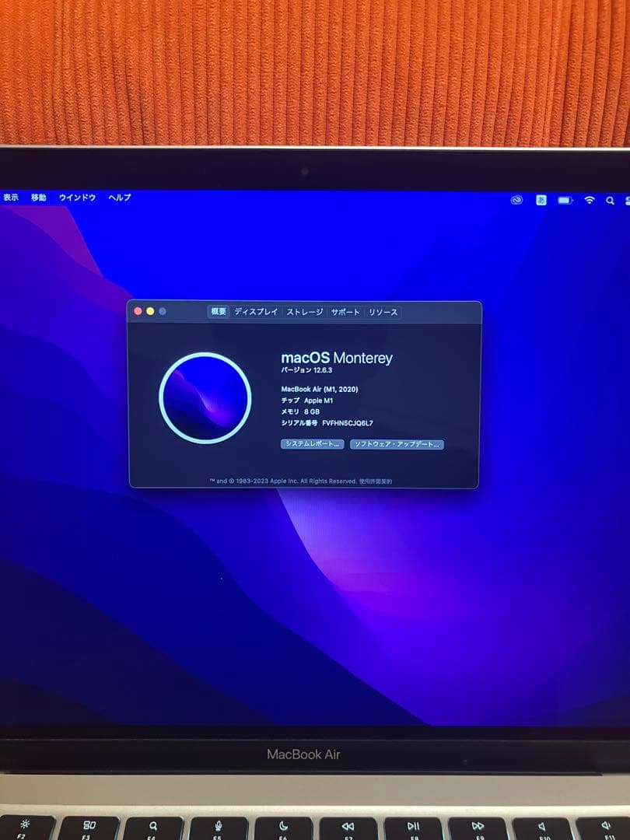Switch to the ディスプレイ tab
630x840 pixels.
coord(256,312)
